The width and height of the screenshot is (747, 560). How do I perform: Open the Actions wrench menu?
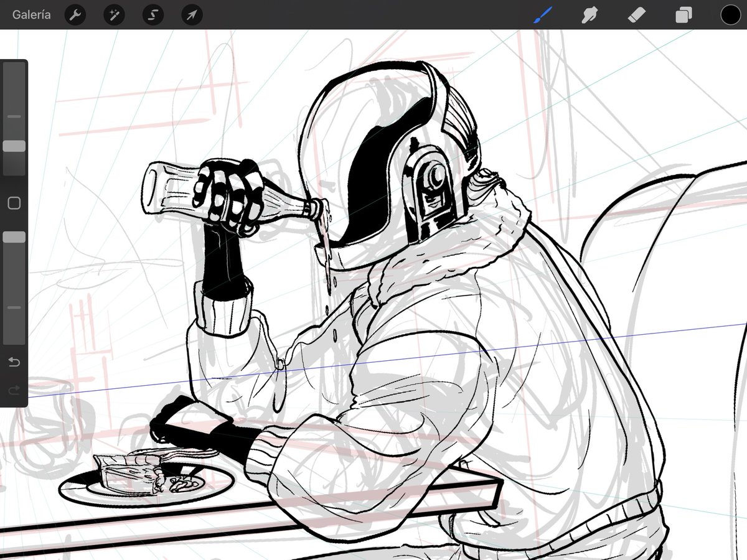(x=75, y=14)
